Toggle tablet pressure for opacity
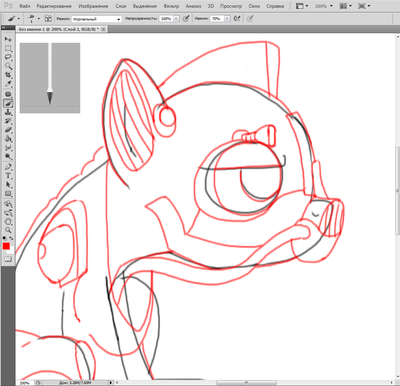This screenshot has width=400, height=386. tap(186, 19)
